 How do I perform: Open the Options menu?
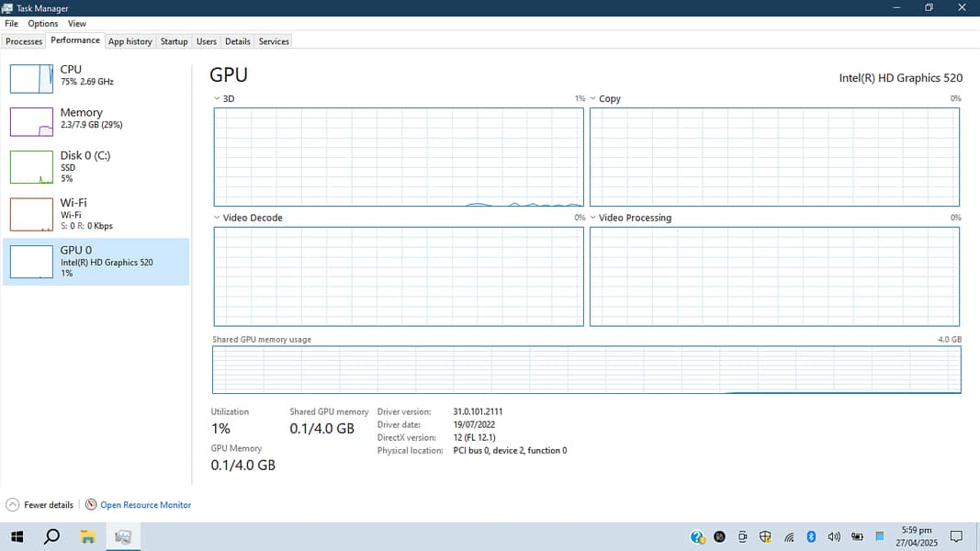42,24
